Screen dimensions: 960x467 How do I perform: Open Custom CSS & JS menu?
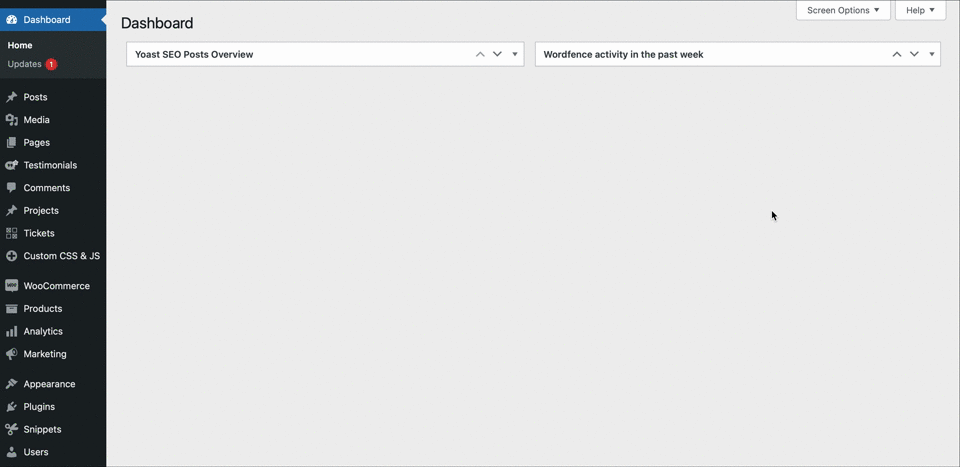62,256
